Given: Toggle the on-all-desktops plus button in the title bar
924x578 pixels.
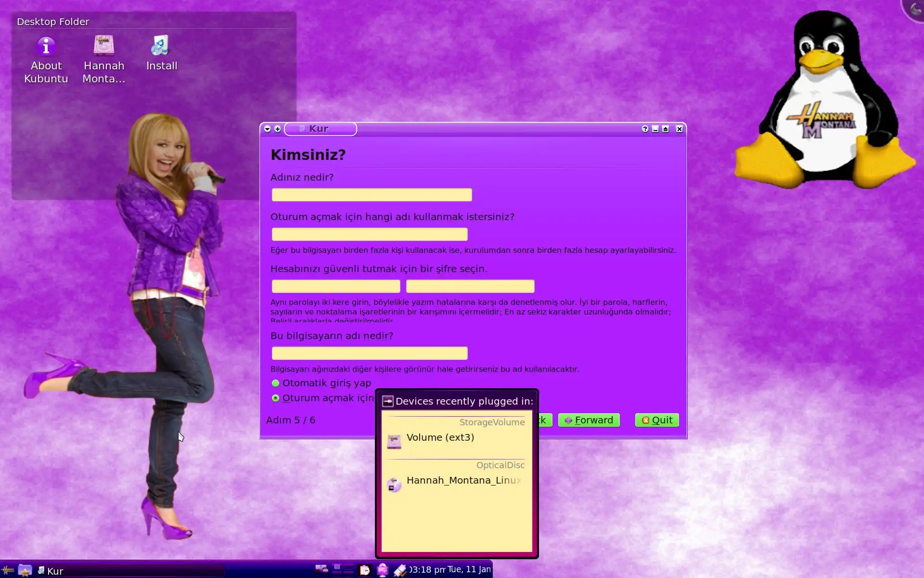Looking at the screenshot, I should coord(278,129).
